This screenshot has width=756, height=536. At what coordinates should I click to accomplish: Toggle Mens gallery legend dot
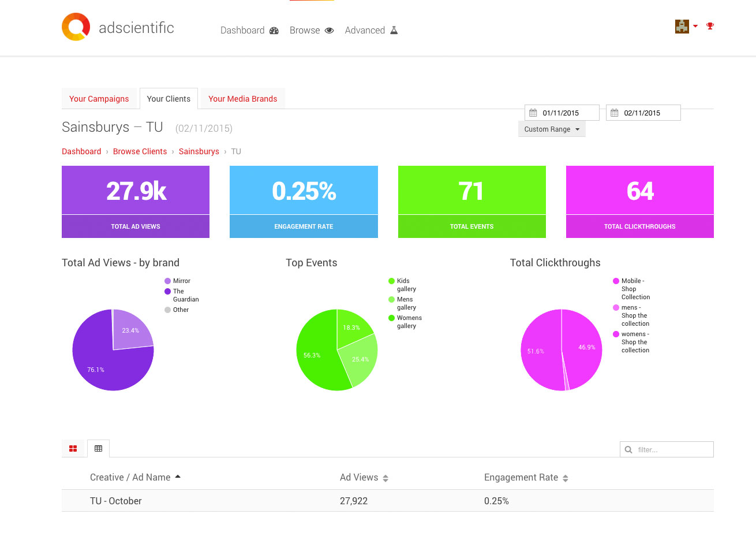coord(392,300)
